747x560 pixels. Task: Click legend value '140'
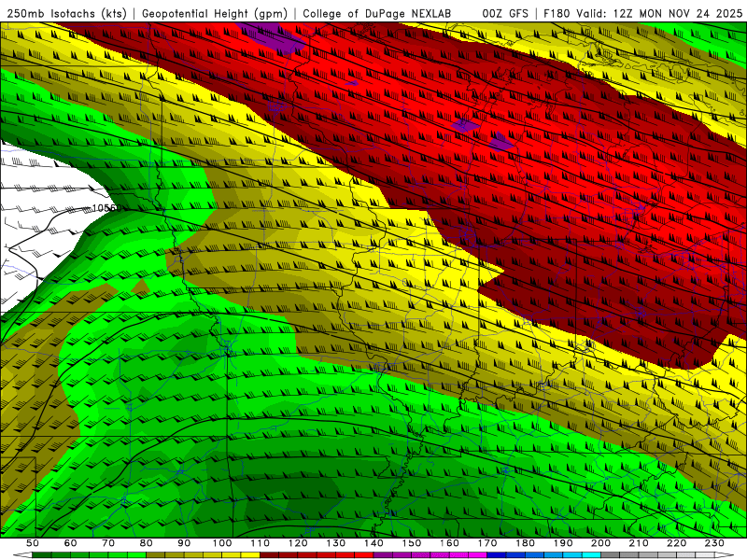pyautogui.click(x=373, y=543)
